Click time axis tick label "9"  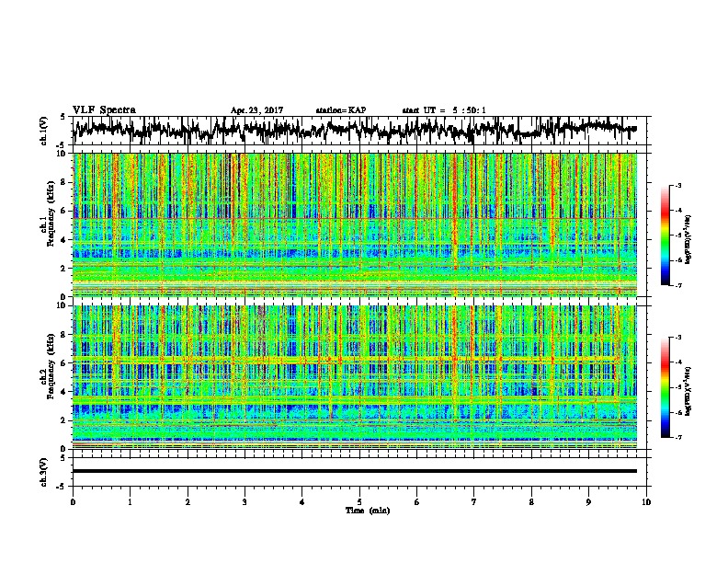click(588, 502)
